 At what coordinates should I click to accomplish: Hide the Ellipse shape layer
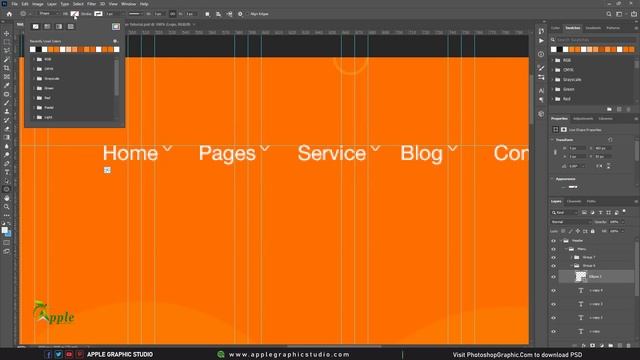(x=554, y=277)
